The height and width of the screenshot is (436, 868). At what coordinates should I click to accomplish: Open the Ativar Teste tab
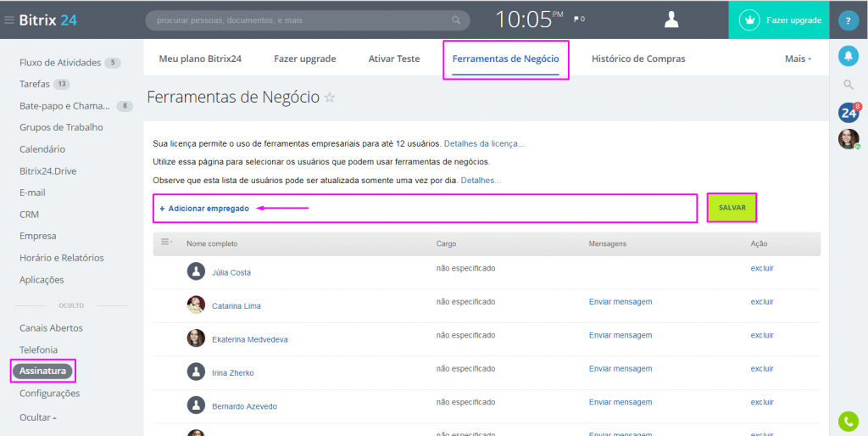(x=394, y=59)
